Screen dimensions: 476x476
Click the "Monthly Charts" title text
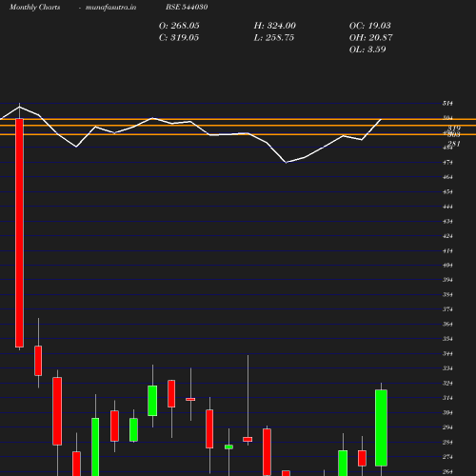pos(35,7)
